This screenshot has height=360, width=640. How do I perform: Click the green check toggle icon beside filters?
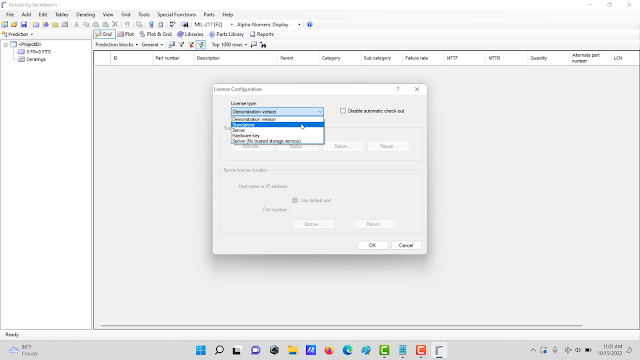coord(201,44)
